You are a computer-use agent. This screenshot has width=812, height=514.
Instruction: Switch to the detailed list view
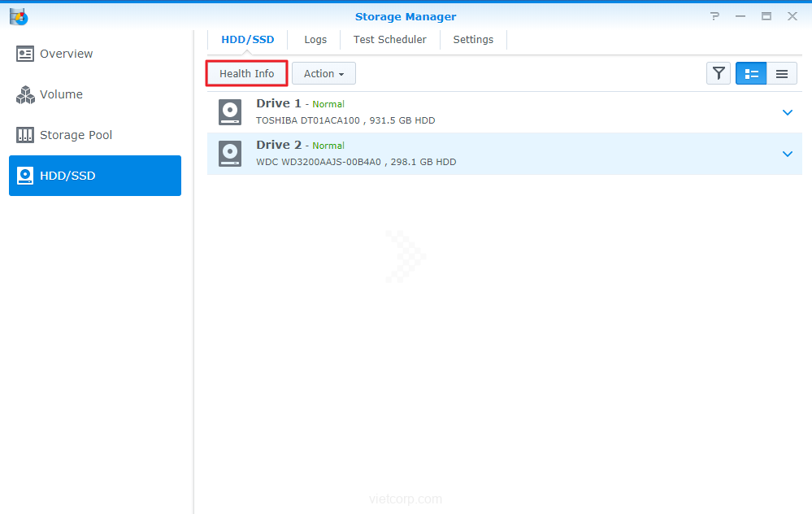click(752, 74)
